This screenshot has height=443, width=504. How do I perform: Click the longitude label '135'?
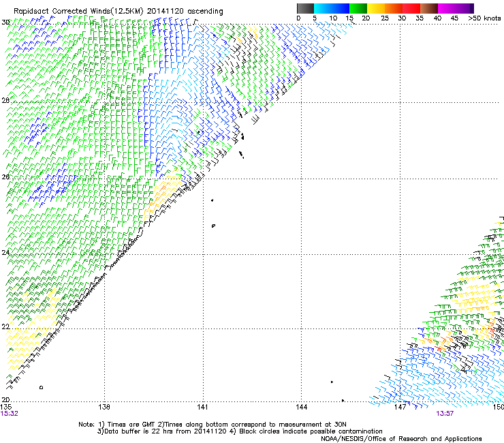point(6,407)
